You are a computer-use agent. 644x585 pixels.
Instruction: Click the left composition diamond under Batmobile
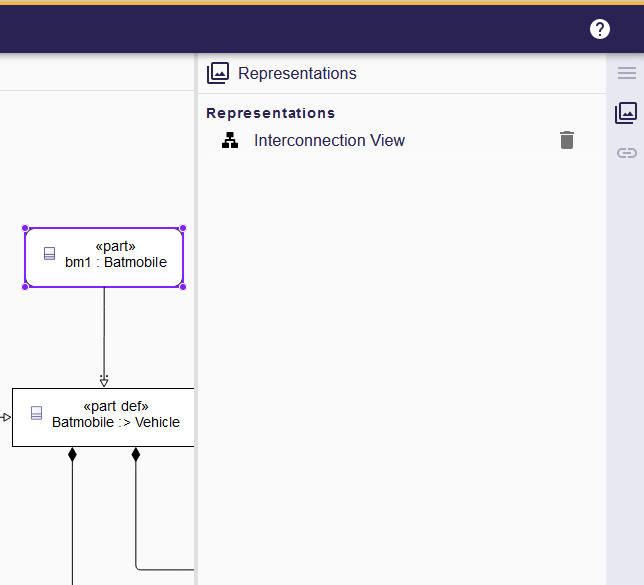point(72,454)
